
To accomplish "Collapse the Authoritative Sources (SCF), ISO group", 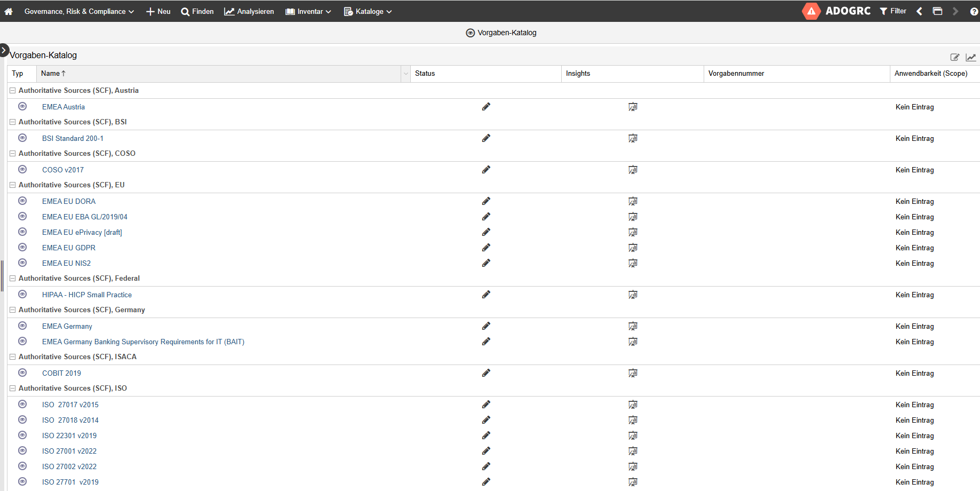I will (x=13, y=389).
